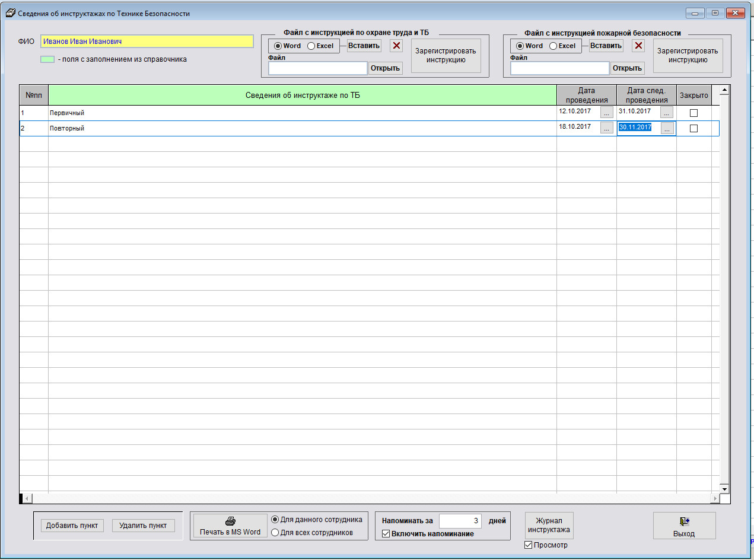The image size is (754, 560).
Task: Select Excel option for labor safety file
Action: click(x=311, y=46)
